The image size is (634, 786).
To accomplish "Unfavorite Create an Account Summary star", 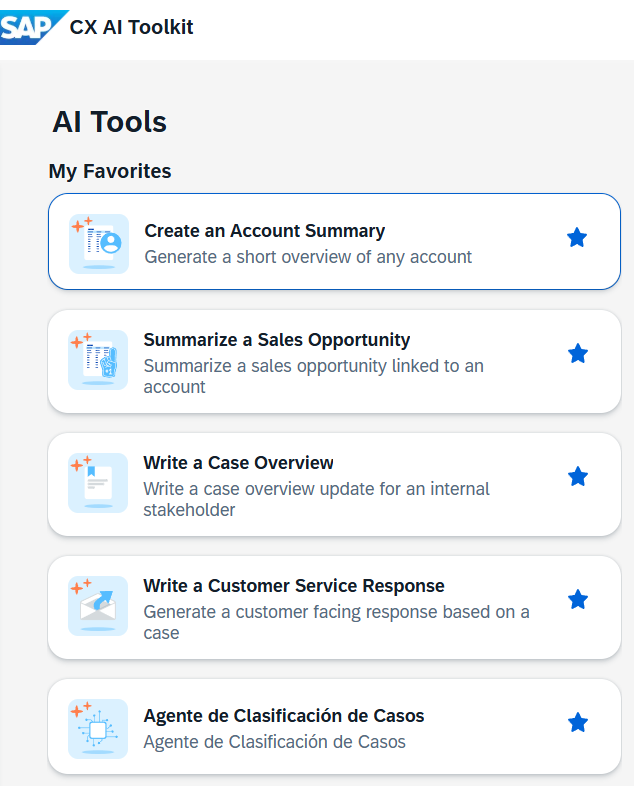I will (x=577, y=238).
